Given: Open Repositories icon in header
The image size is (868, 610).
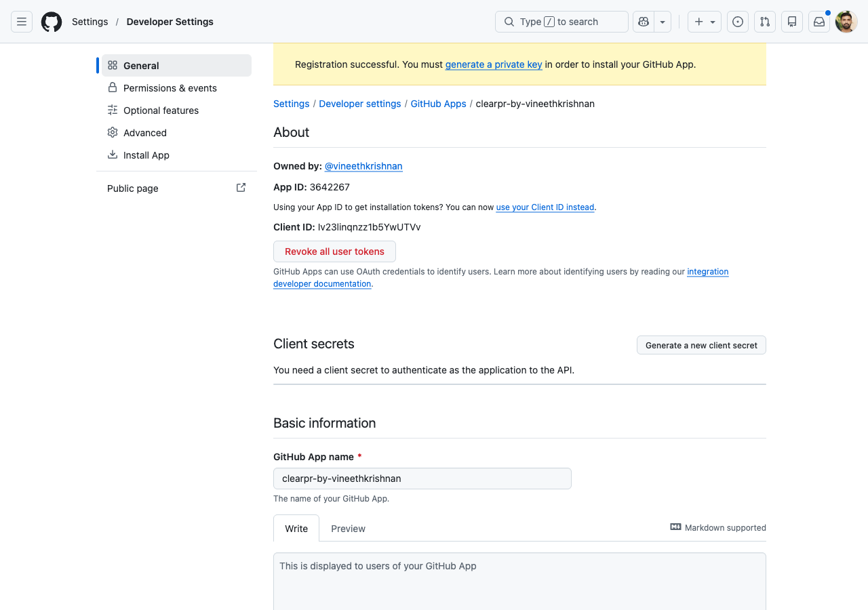Looking at the screenshot, I should (x=792, y=22).
